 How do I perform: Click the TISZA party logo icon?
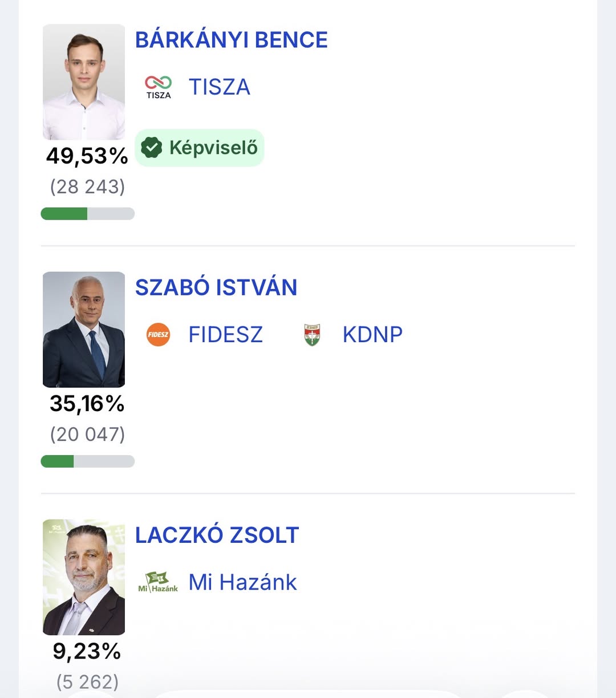tap(158, 87)
